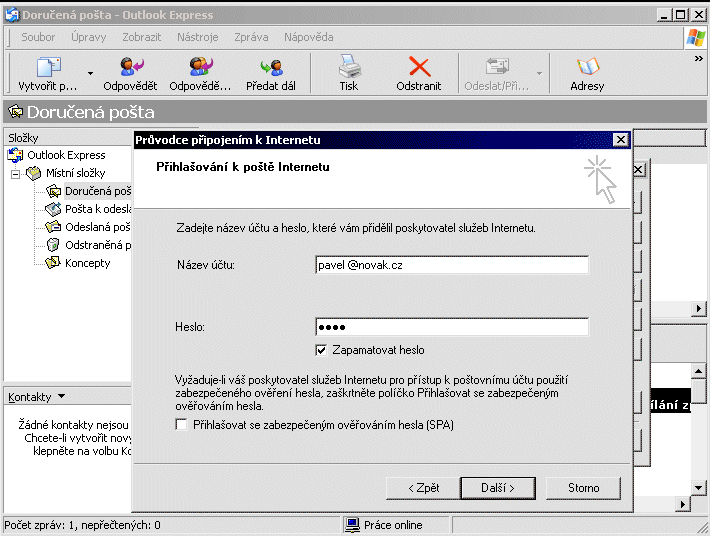
Task: Click the Předat dál forward icon
Action: (271, 67)
